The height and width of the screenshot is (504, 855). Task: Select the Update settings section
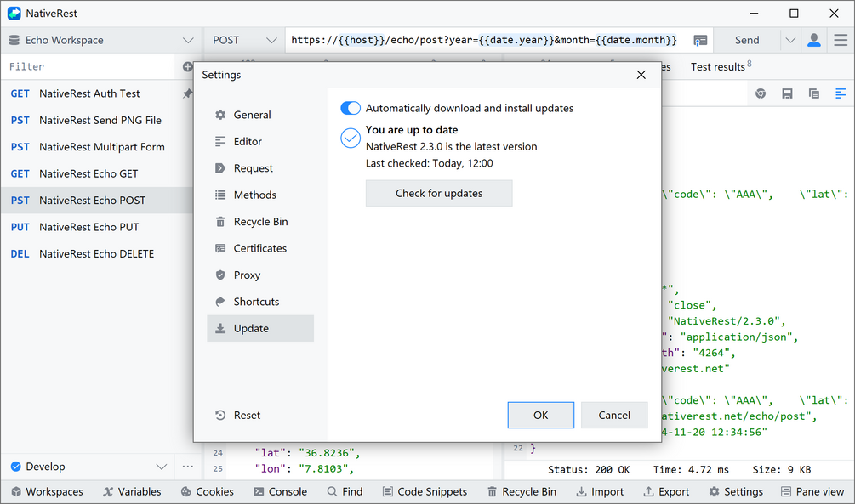coord(260,329)
